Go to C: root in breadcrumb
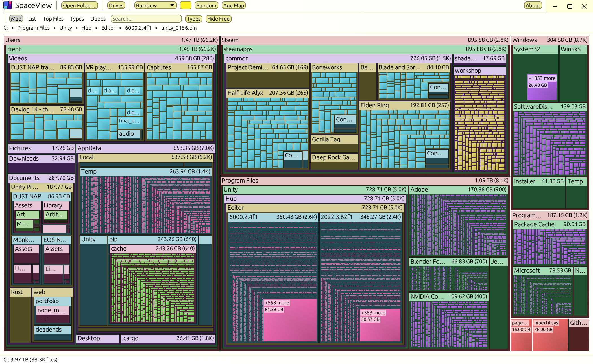The width and height of the screenshot is (593, 364). (x=5, y=28)
